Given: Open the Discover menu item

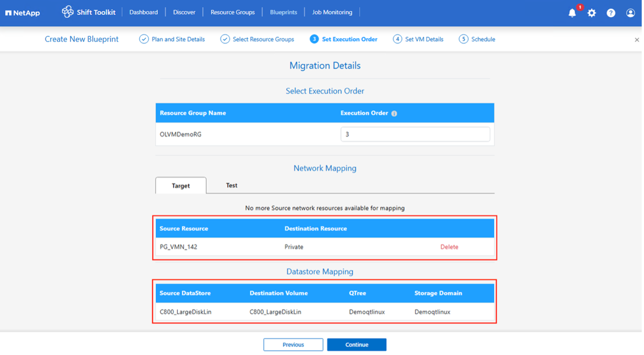Looking at the screenshot, I should [184, 12].
